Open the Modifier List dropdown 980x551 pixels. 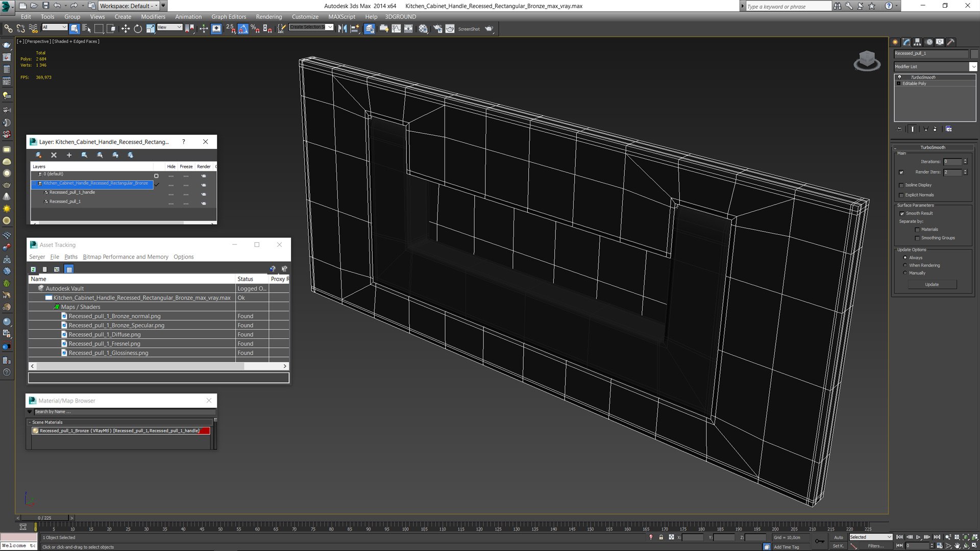click(973, 67)
